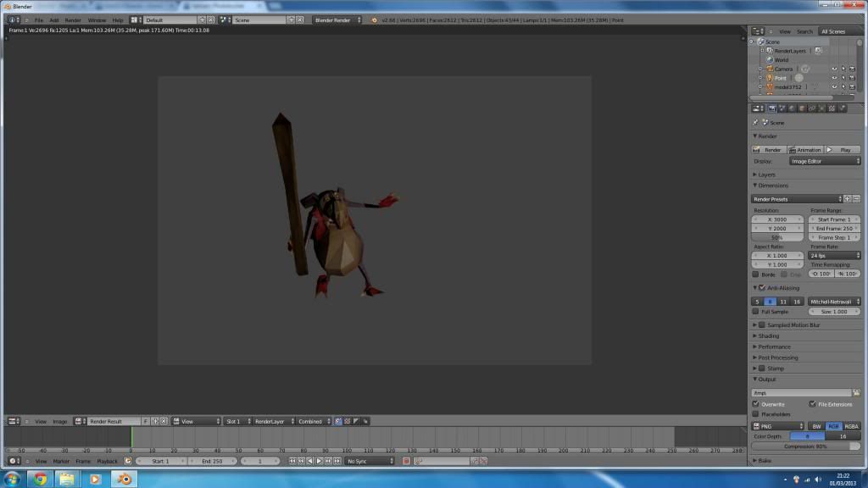Screen dimensions: 868x488
Task: Adjust the Compression 90% slider
Action: coord(806,446)
